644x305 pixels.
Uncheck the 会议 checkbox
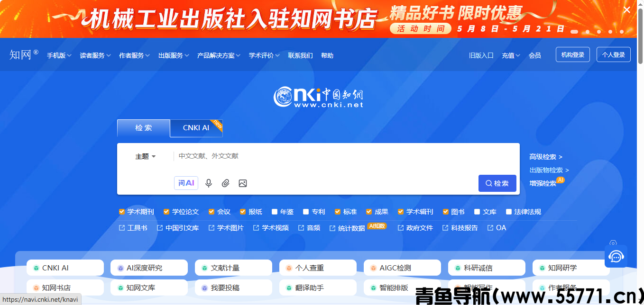point(212,212)
